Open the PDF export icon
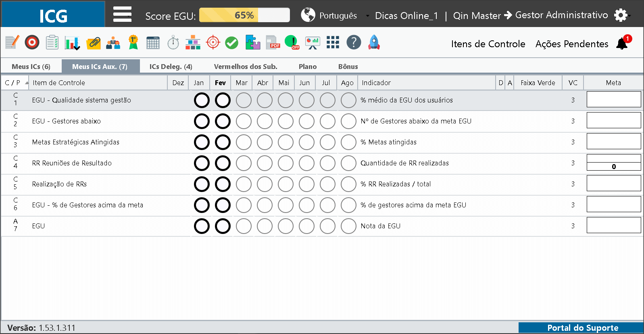 pyautogui.click(x=273, y=42)
